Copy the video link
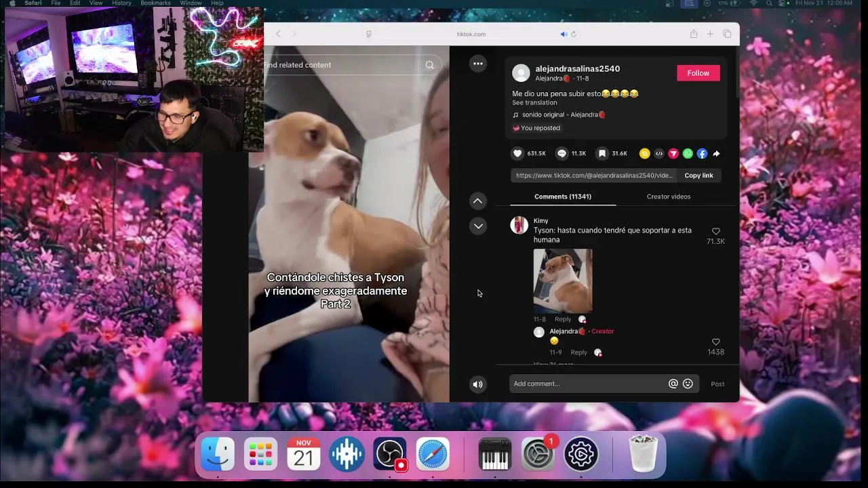 pos(698,176)
